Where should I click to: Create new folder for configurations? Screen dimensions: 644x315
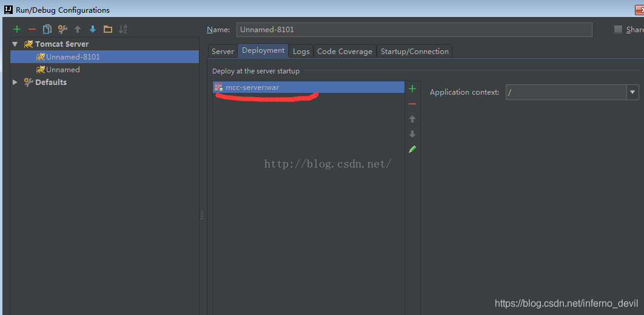[x=107, y=29]
